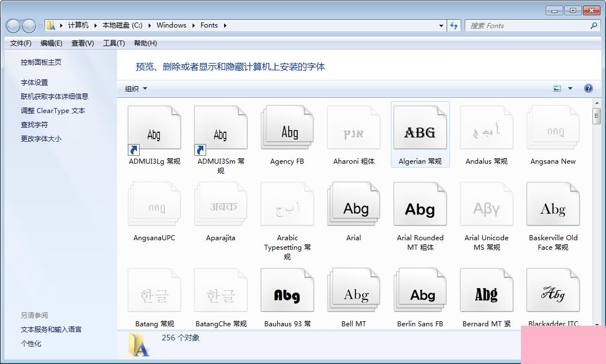Open the view options dropdown arrow
This screenshot has height=364, width=606.
tap(570, 88)
